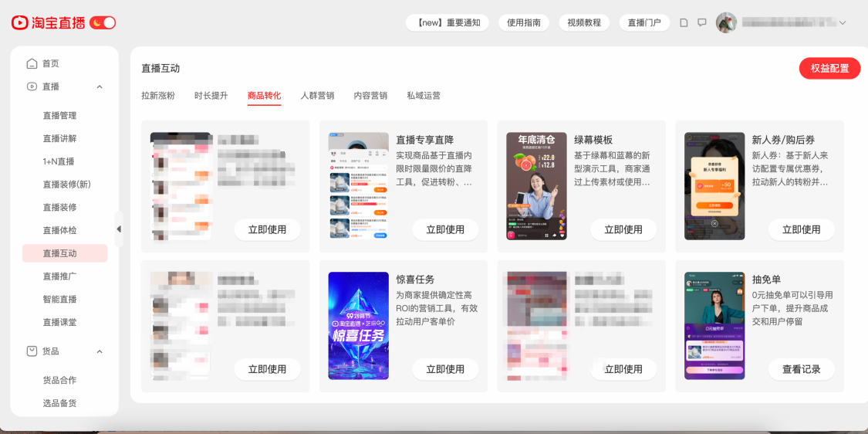Click the user avatar picture
Screen dimensions: 868x434
(x=726, y=22)
